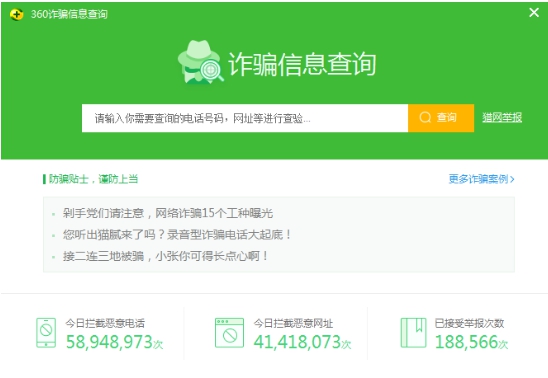Click the 41,418,073 count value
This screenshot has height=378, width=548.
pos(297,342)
